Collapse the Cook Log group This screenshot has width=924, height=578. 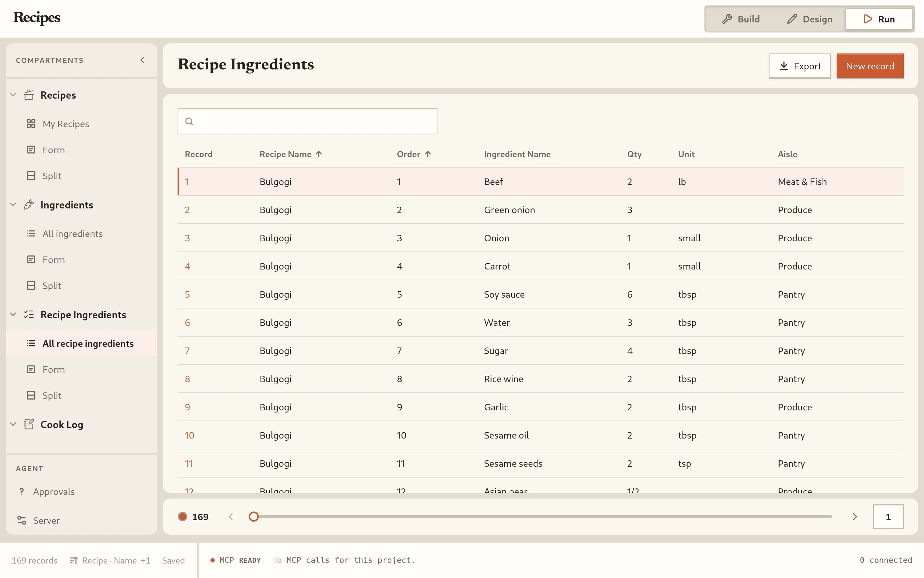pos(13,424)
